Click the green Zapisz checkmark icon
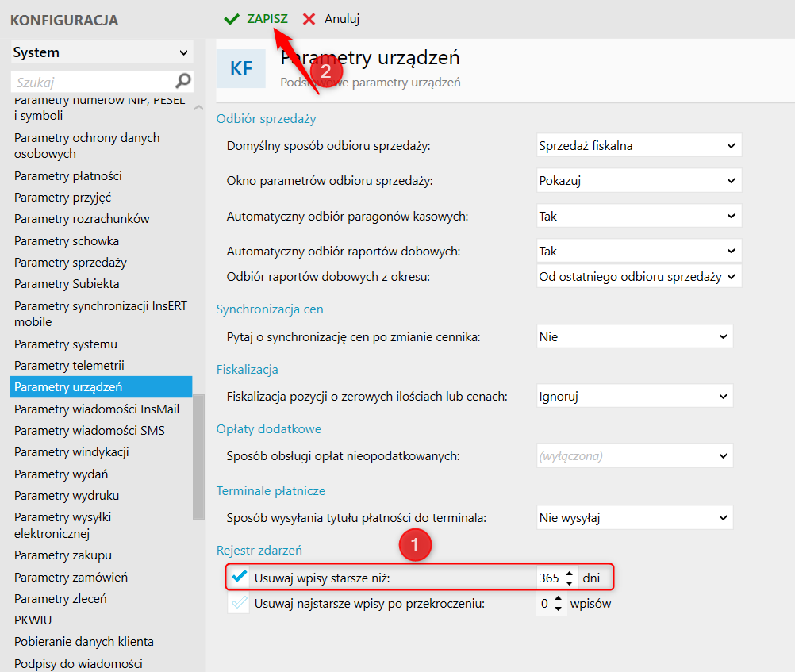This screenshot has width=795, height=672. (x=232, y=18)
